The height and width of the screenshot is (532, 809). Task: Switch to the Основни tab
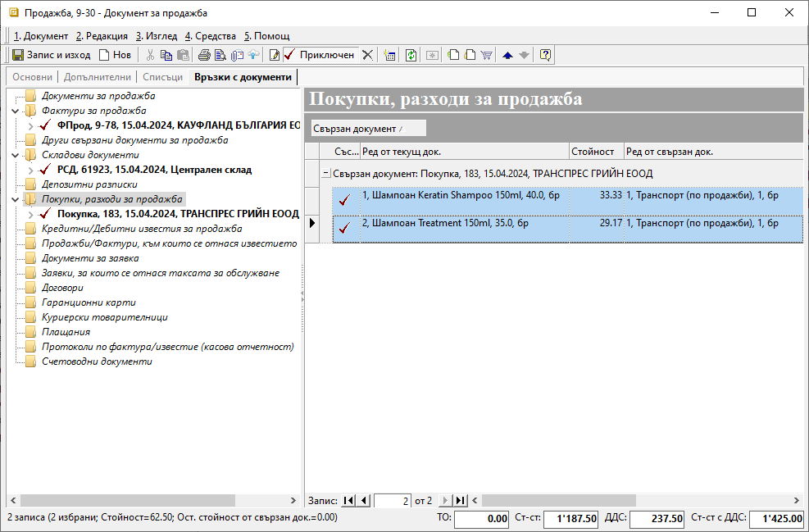32,77
